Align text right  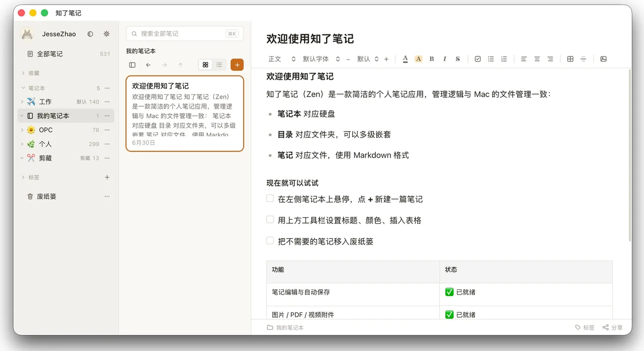pos(550,59)
